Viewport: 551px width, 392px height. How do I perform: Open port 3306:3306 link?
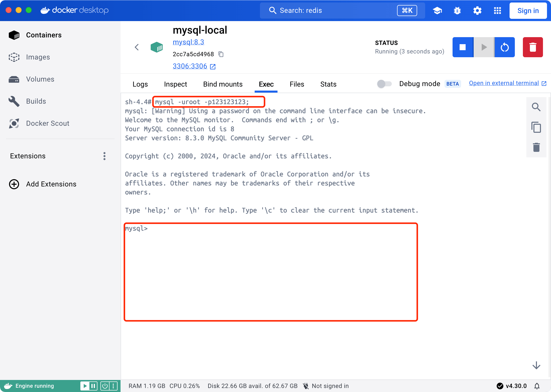194,66
